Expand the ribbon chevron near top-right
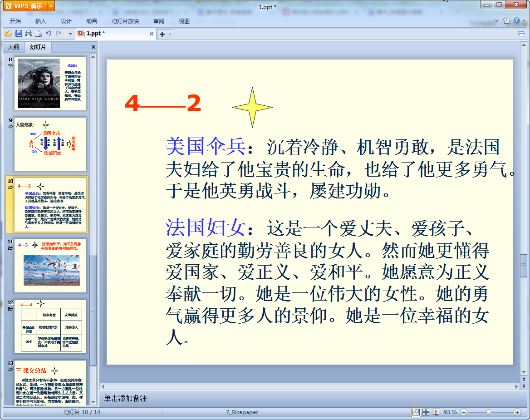Screen dimensions: 530x420 click(496, 20)
